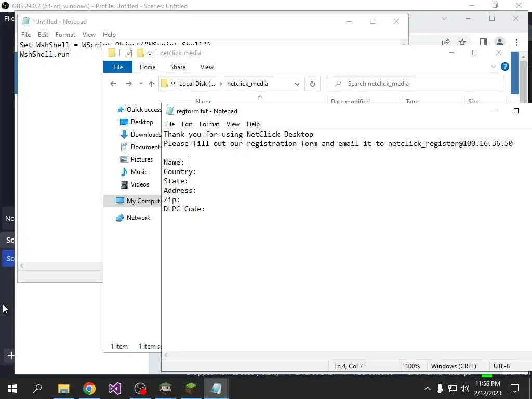Open taskbar search magnifier
Image resolution: width=532 pixels, height=399 pixels.
tap(37, 388)
